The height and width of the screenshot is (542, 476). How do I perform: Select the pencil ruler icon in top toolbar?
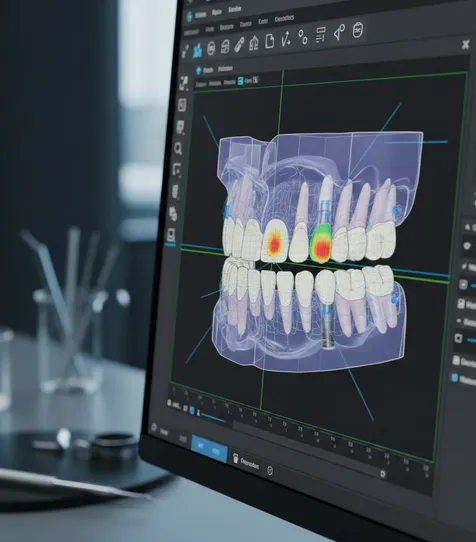pyautogui.click(x=239, y=45)
